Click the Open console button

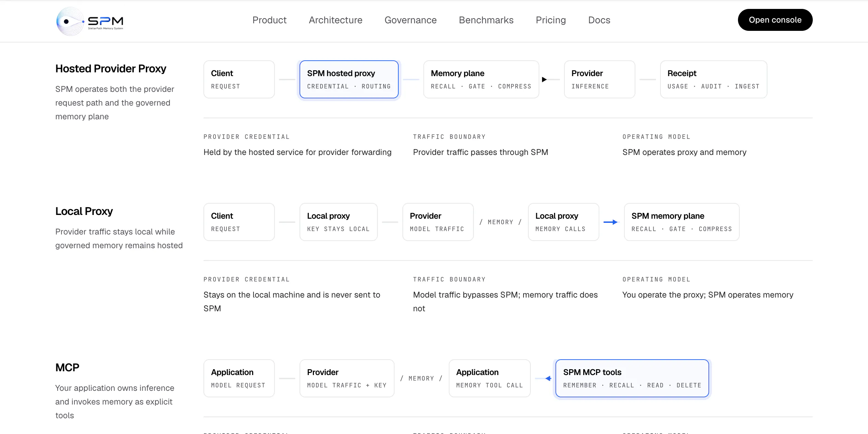[x=775, y=20]
